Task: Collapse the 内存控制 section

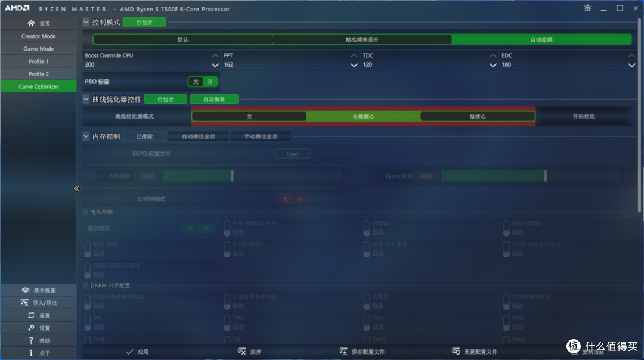Action: tap(86, 136)
